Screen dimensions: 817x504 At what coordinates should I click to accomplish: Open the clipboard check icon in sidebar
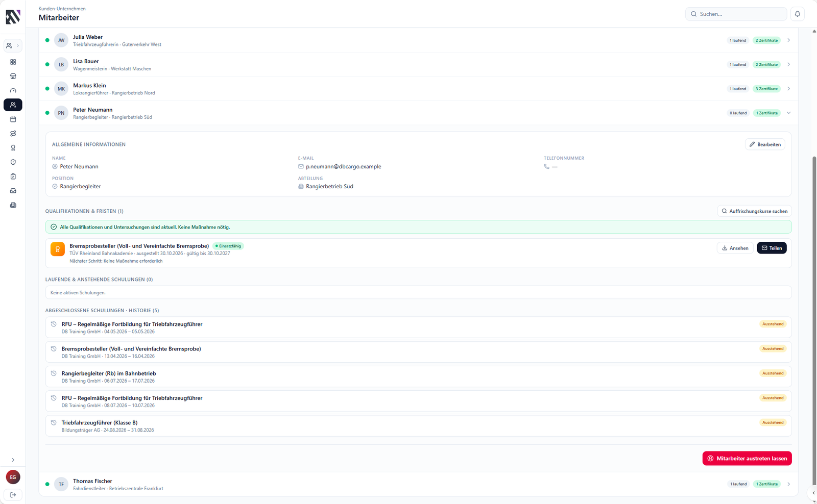[x=13, y=176]
